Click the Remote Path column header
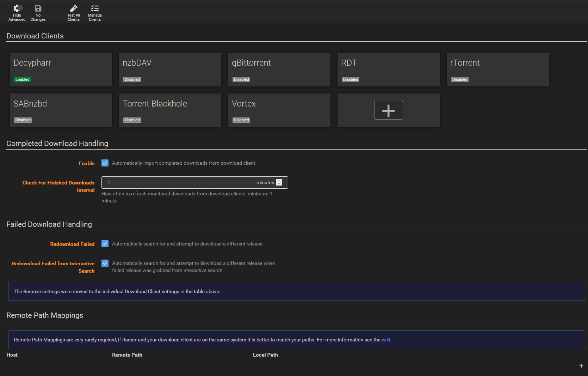Image resolution: width=588 pixels, height=376 pixels. 127,355
